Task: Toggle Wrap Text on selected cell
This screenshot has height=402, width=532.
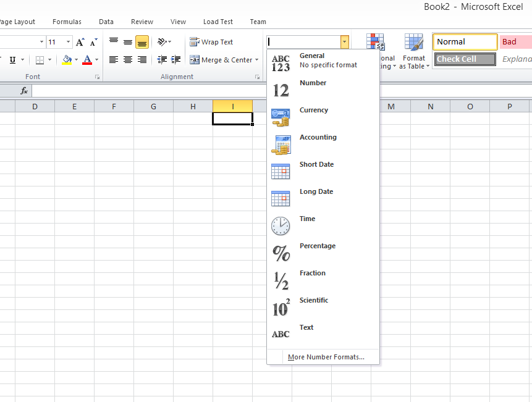Action: [211, 42]
